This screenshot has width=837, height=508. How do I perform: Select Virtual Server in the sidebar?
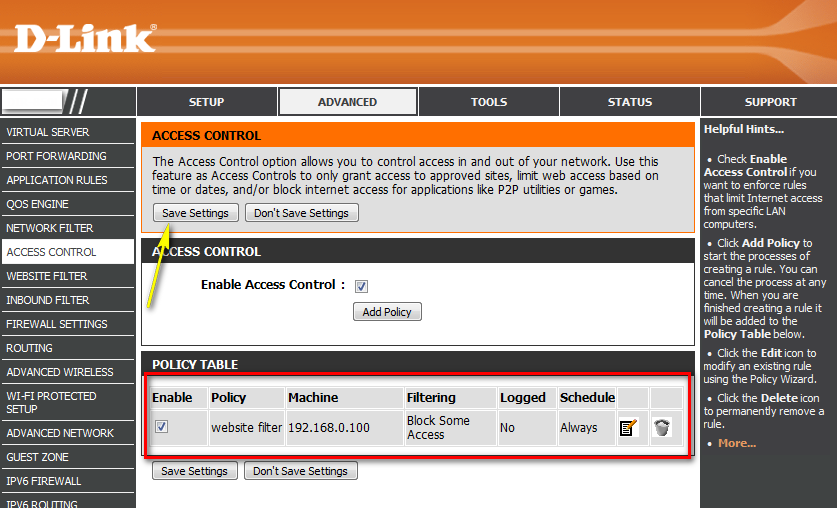(48, 132)
